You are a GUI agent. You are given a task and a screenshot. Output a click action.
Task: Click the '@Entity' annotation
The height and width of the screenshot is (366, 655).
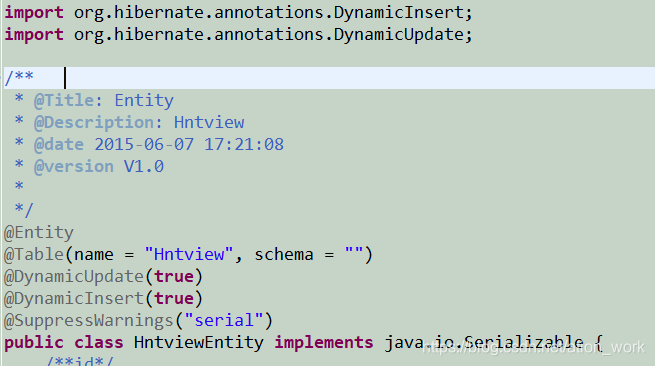pyautogui.click(x=39, y=232)
